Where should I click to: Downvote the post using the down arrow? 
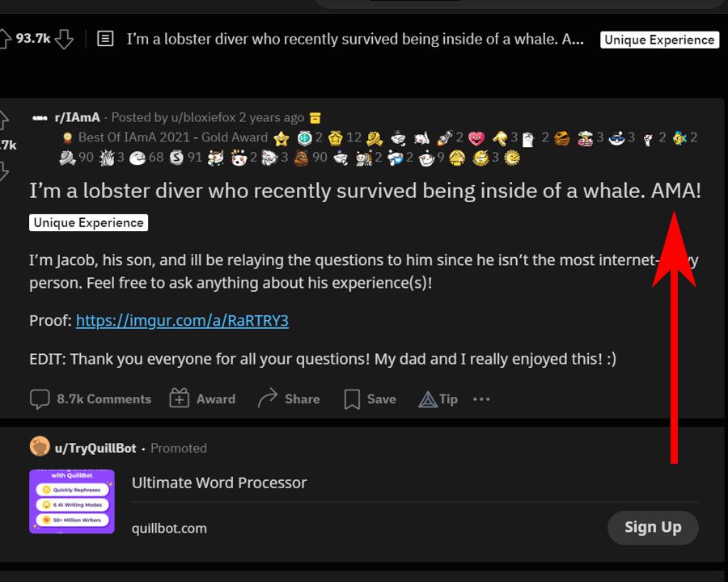click(65, 38)
